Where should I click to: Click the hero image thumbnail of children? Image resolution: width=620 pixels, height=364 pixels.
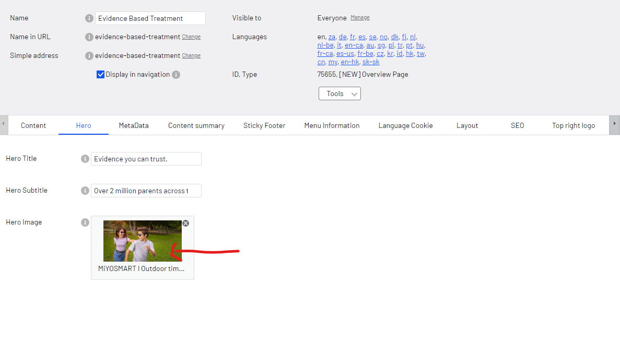[x=142, y=241]
